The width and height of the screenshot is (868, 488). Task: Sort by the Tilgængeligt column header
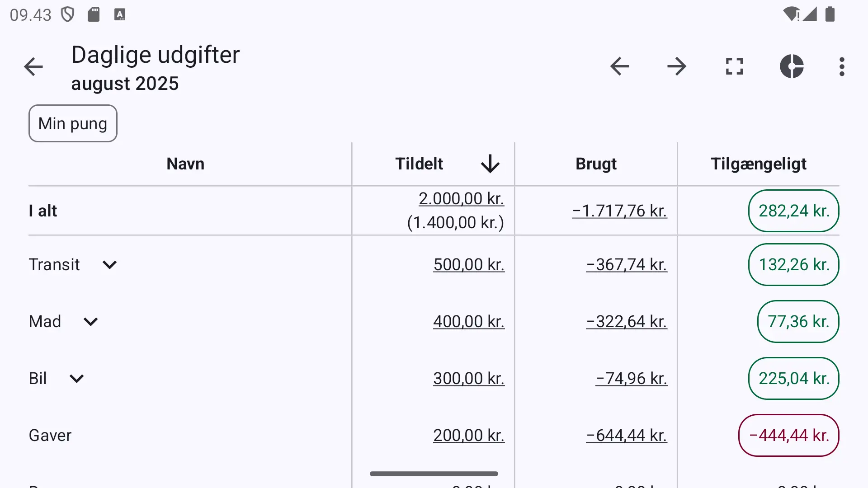point(759,164)
